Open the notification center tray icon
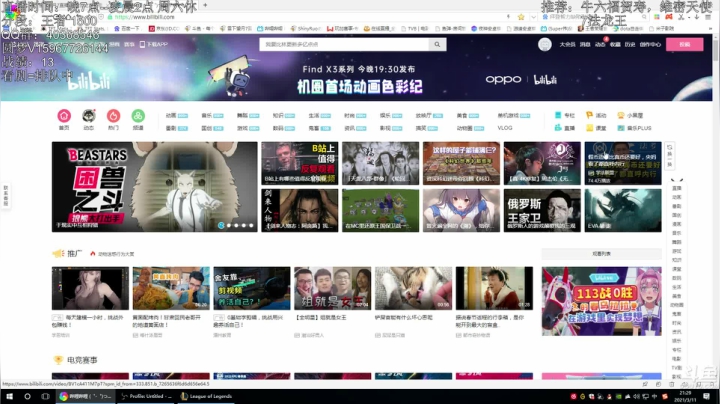The height and width of the screenshot is (404, 720). (x=706, y=396)
